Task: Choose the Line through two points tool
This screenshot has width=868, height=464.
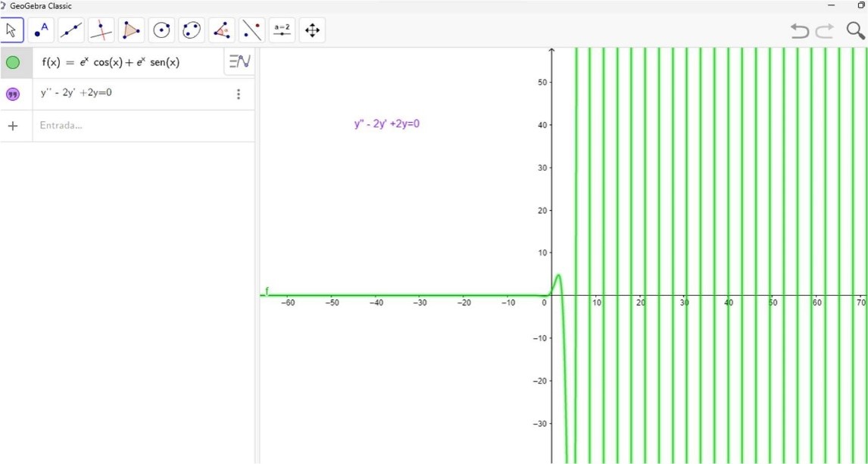Action: point(71,30)
